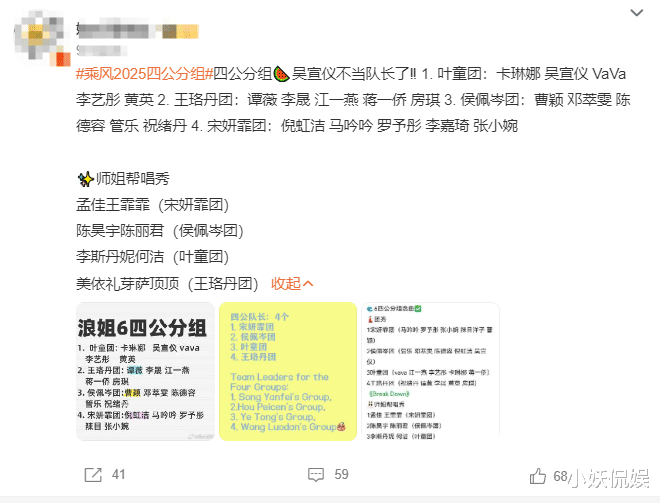660x503 pixels.
Task: Open the third 四公分组选曲 list thumbnail
Action: pyautogui.click(x=430, y=372)
